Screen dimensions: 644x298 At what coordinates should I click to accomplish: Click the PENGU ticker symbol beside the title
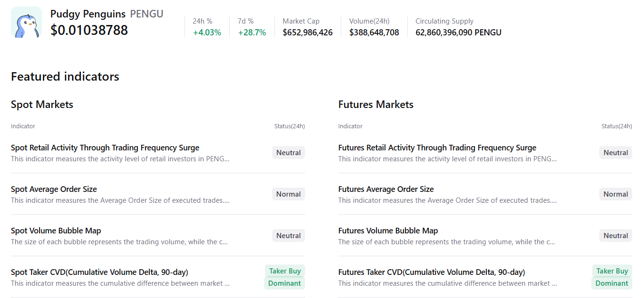tap(146, 14)
